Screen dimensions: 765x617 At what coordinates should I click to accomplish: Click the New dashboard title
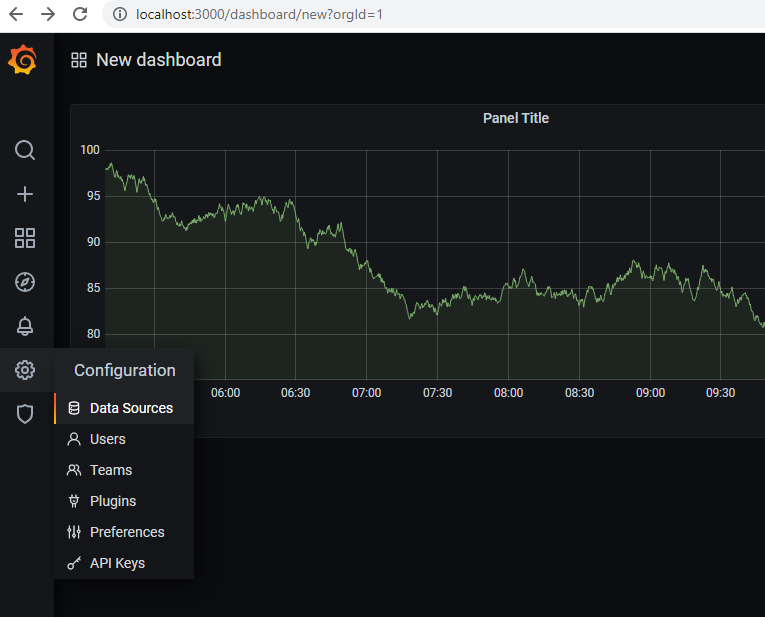click(159, 60)
